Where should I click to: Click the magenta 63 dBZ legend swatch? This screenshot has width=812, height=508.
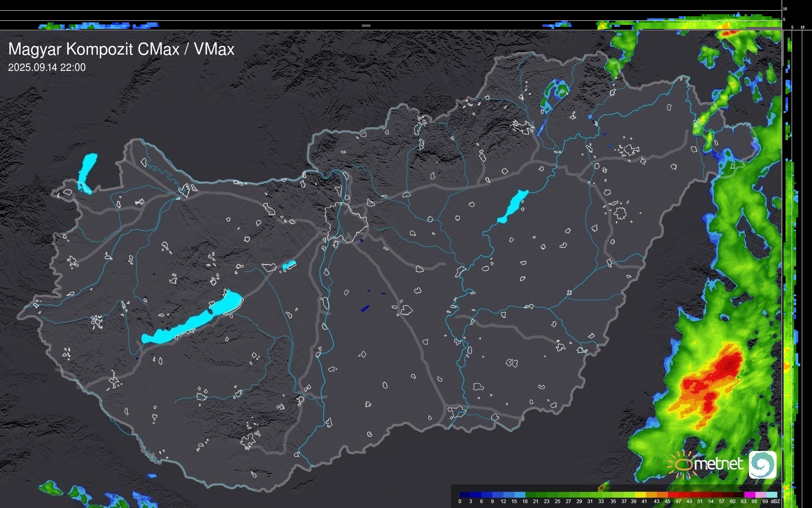[749, 495]
